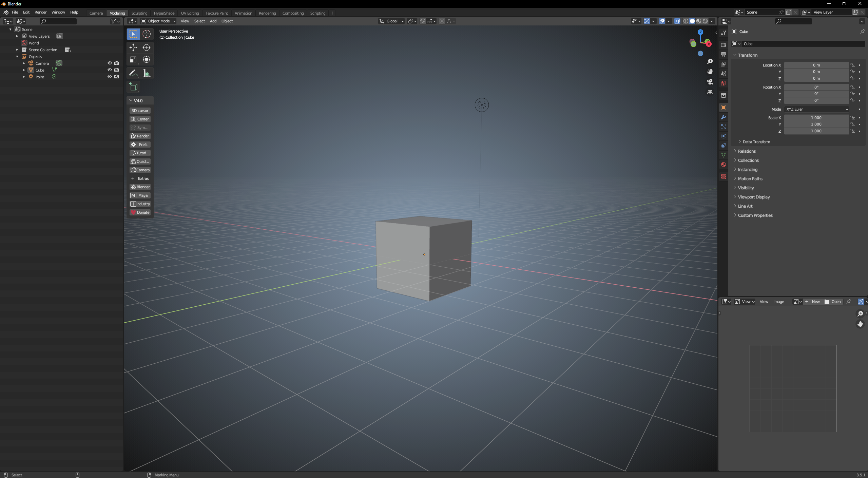This screenshot has width=868, height=478.
Task: Click the Scale X value field
Action: tap(816, 118)
